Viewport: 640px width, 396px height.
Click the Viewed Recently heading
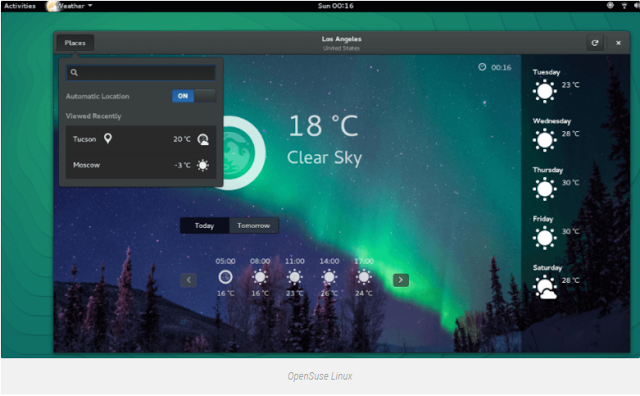[x=93, y=116]
